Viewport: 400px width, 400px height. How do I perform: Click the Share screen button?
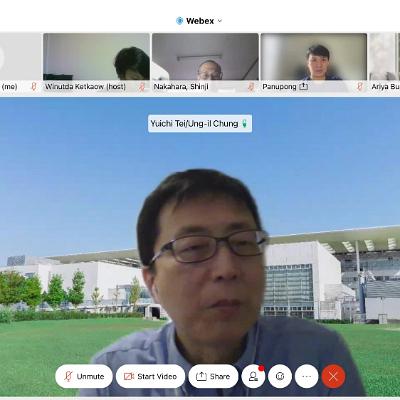[x=213, y=376]
